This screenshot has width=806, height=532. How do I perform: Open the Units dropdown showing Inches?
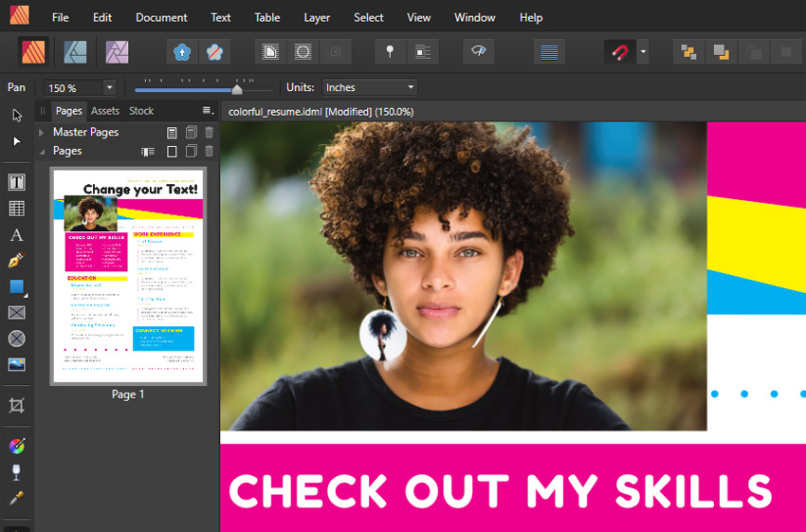coord(370,87)
